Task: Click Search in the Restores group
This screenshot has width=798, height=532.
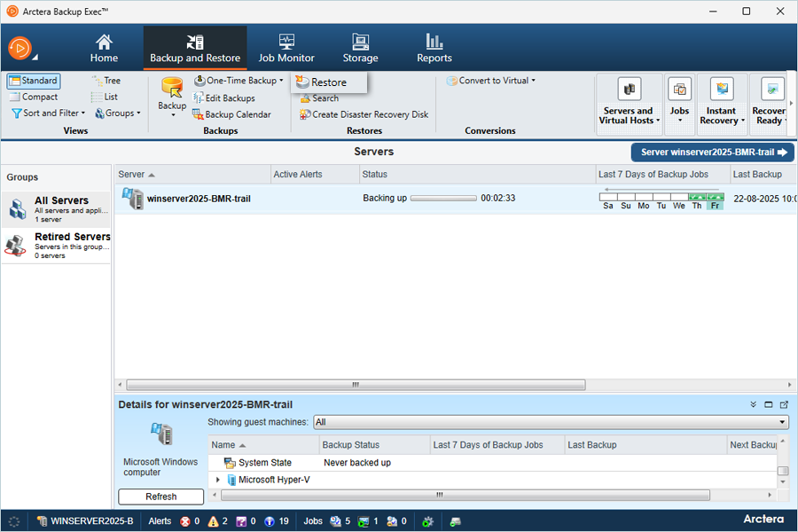Action: point(319,98)
